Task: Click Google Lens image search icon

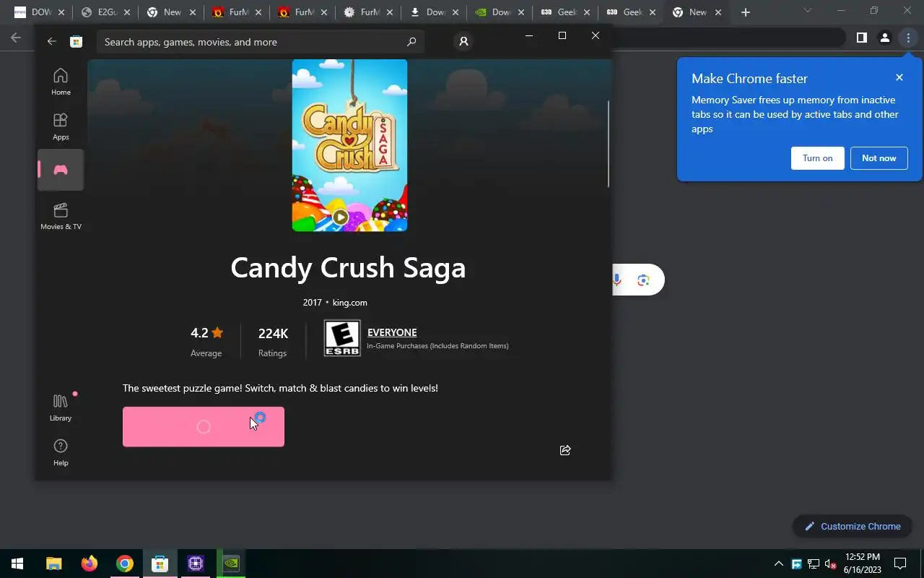Action: pos(643,280)
